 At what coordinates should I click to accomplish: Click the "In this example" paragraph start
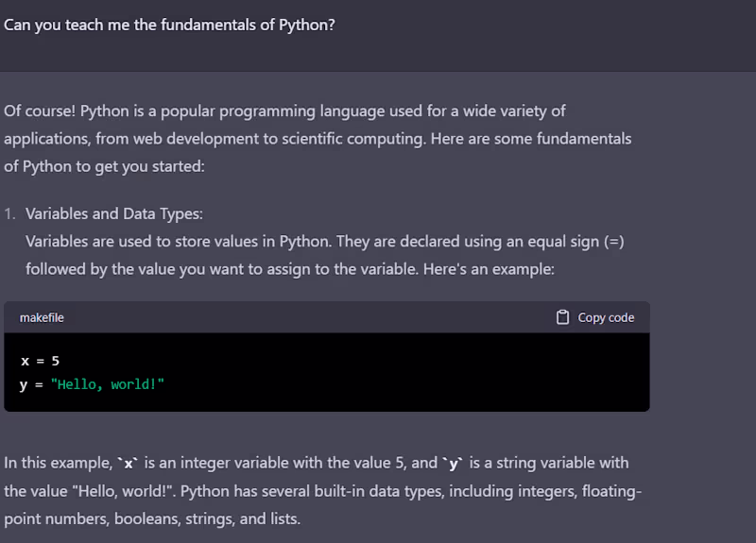(55, 463)
